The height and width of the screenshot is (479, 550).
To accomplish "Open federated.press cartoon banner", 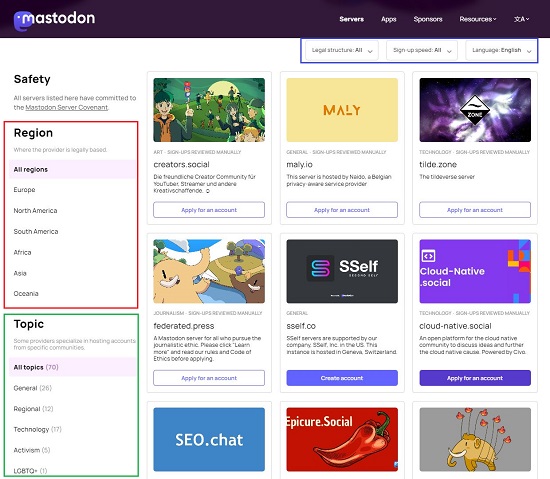I will 209,271.
